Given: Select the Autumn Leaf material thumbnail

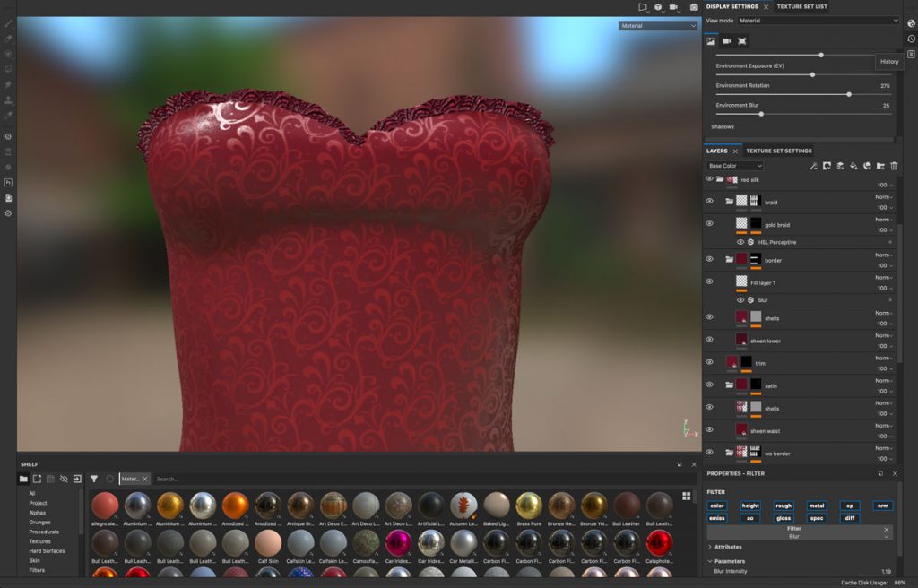Looking at the screenshot, I should coord(463,505).
